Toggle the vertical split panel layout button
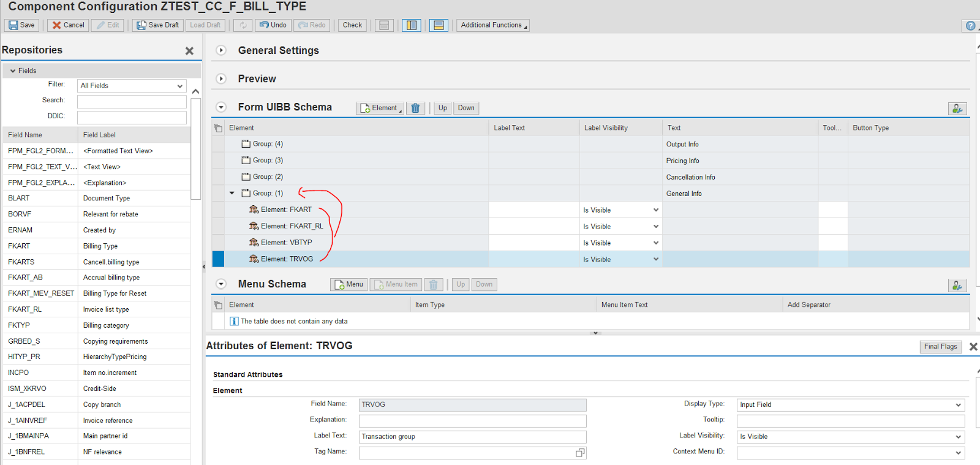The width and height of the screenshot is (980, 465). click(412, 25)
